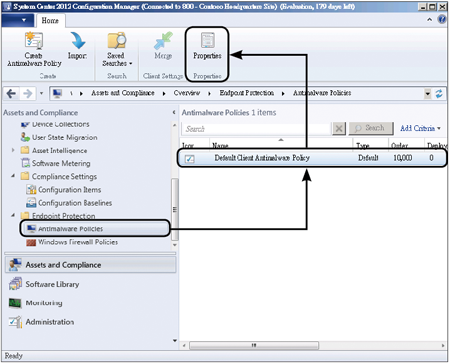
Task: Click the horizontal scrollbar thumb
Action: click(254, 345)
